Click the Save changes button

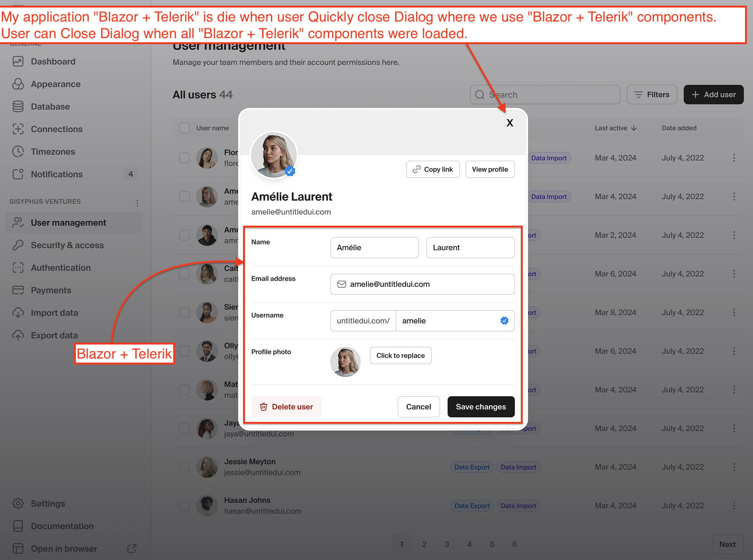click(x=480, y=406)
